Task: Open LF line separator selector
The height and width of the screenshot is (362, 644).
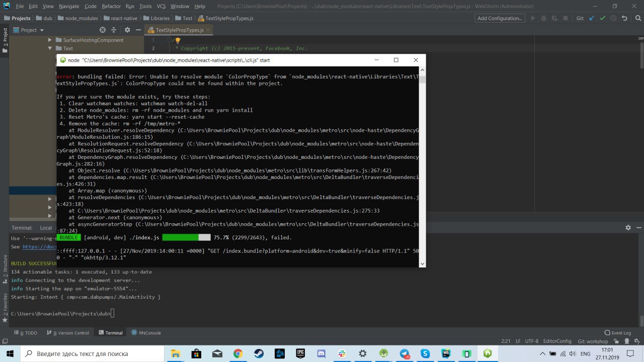Action: [518, 341]
